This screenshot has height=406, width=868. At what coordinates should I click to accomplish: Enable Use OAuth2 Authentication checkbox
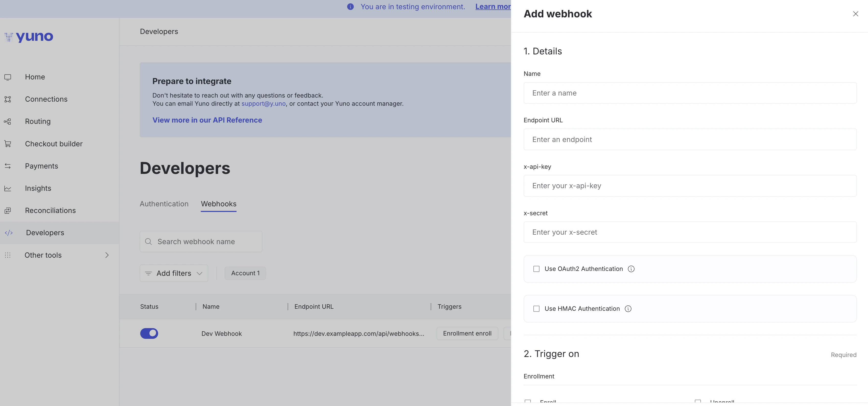(x=536, y=269)
